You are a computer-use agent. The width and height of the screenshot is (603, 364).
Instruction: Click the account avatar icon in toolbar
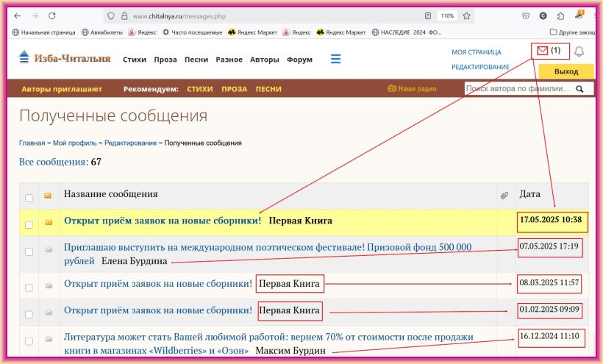[x=543, y=15]
